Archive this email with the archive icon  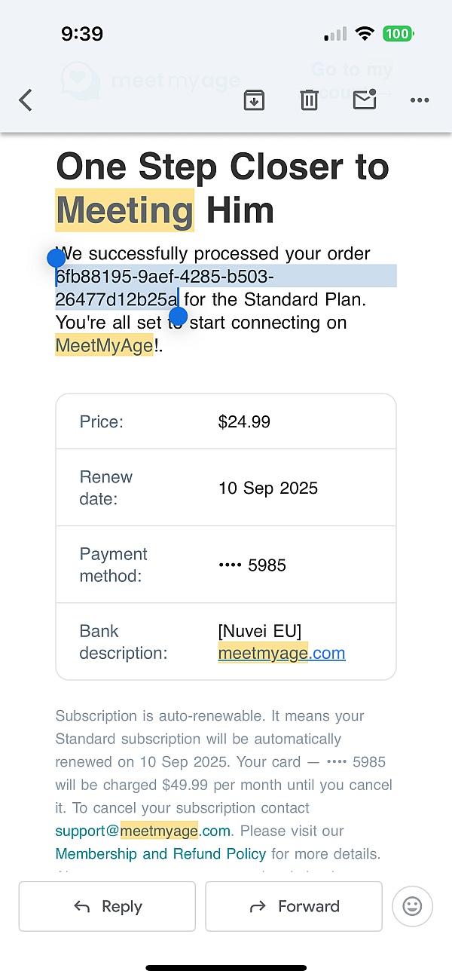coord(254,100)
